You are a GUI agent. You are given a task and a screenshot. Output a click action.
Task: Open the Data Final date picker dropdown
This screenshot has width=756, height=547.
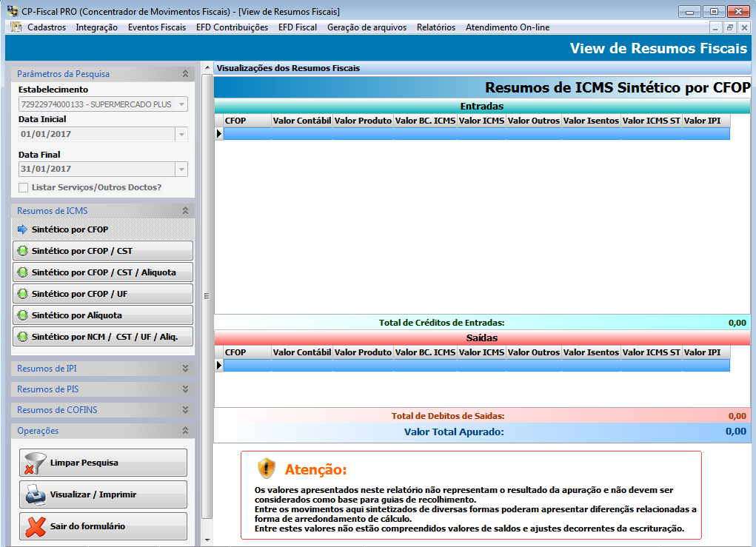pyautogui.click(x=181, y=170)
